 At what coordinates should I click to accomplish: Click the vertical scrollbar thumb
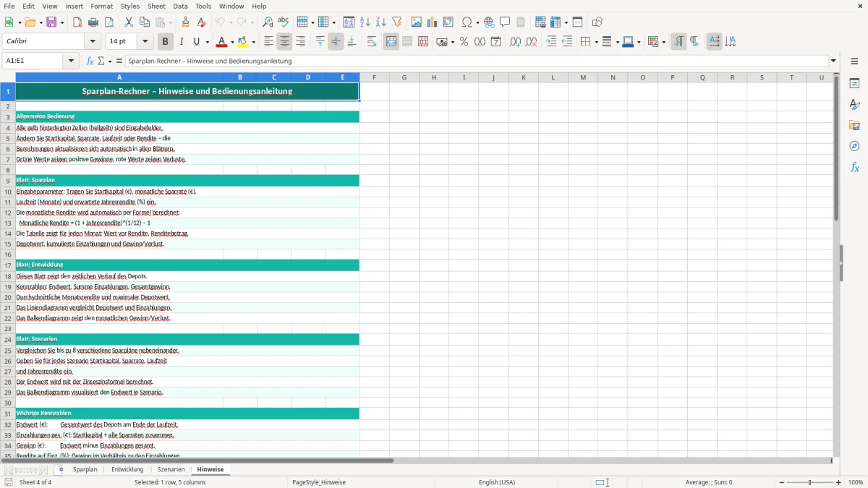pyautogui.click(x=836, y=148)
